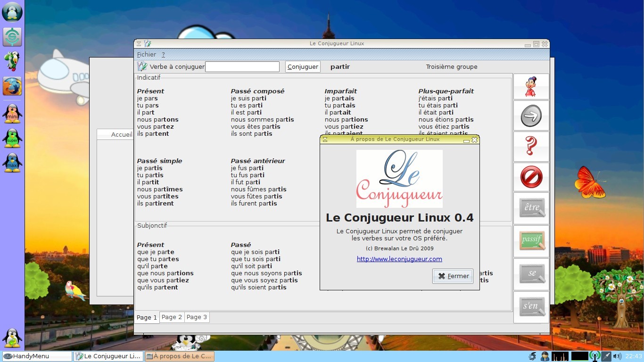
Task: Conjugate the verb être via chalkboard icon
Action: point(531,208)
